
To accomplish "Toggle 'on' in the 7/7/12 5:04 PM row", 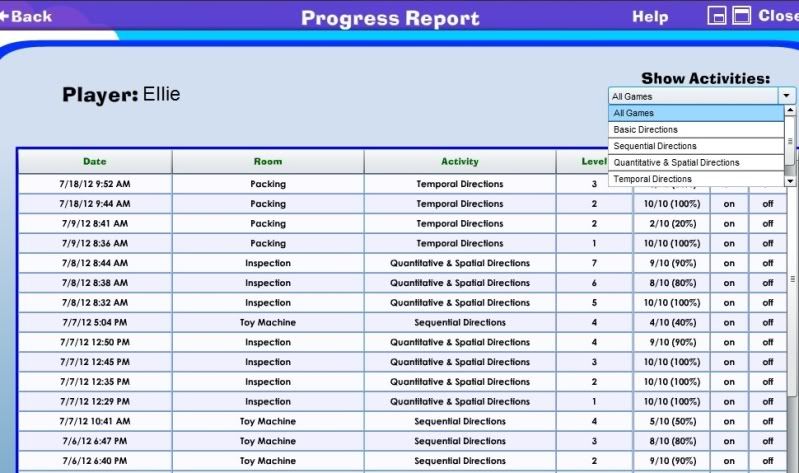I will pyautogui.click(x=729, y=323).
